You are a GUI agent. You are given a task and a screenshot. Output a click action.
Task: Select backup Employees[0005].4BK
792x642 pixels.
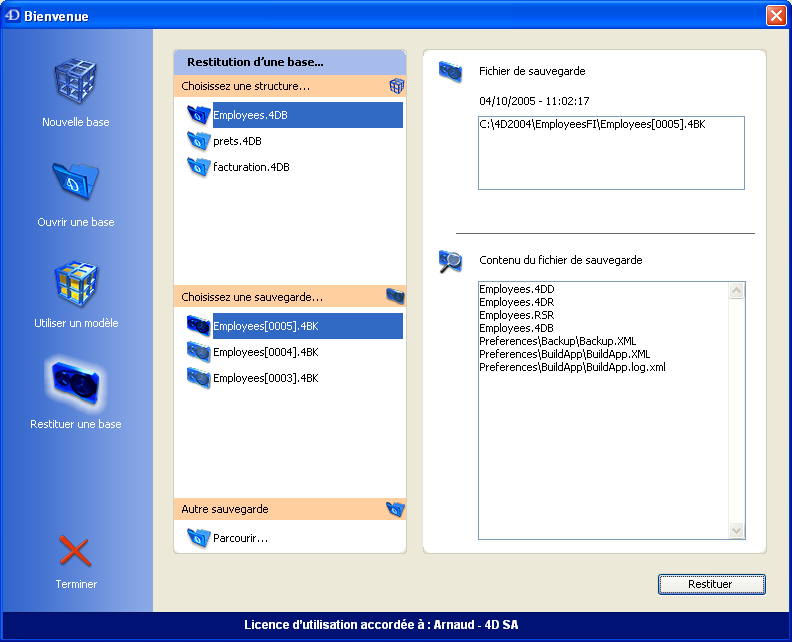(x=265, y=326)
